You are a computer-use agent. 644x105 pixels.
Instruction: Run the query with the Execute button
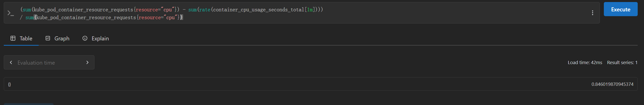[x=621, y=9]
